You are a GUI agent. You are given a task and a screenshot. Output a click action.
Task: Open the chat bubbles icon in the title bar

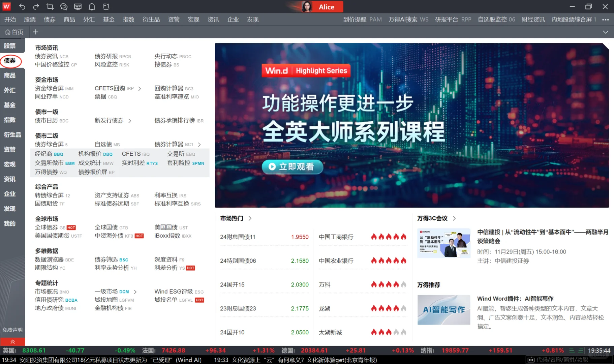tap(64, 6)
